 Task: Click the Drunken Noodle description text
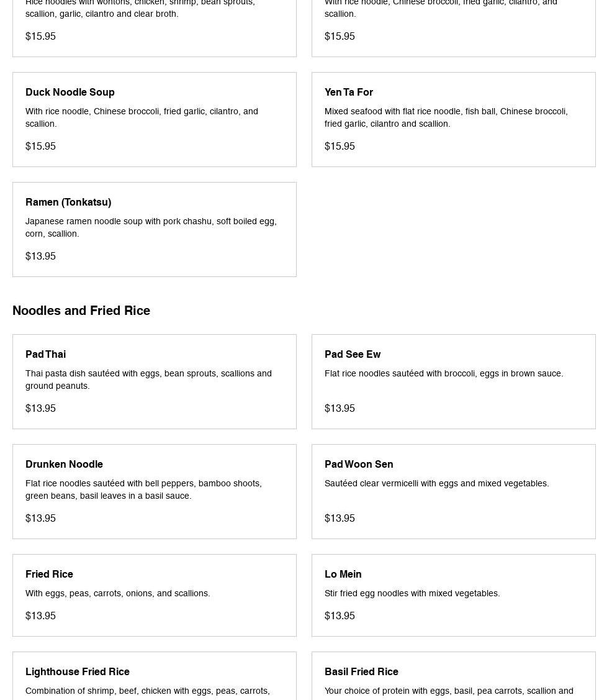tap(143, 489)
